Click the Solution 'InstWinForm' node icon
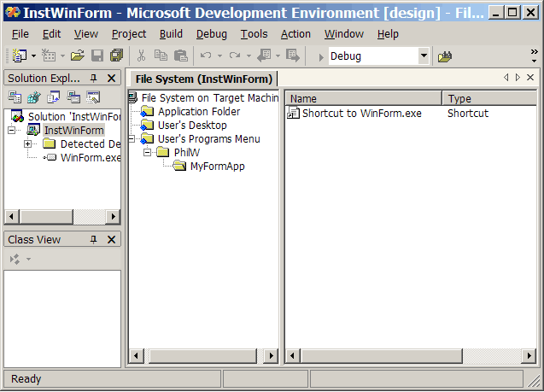This screenshot has height=392, width=544. tap(17, 116)
